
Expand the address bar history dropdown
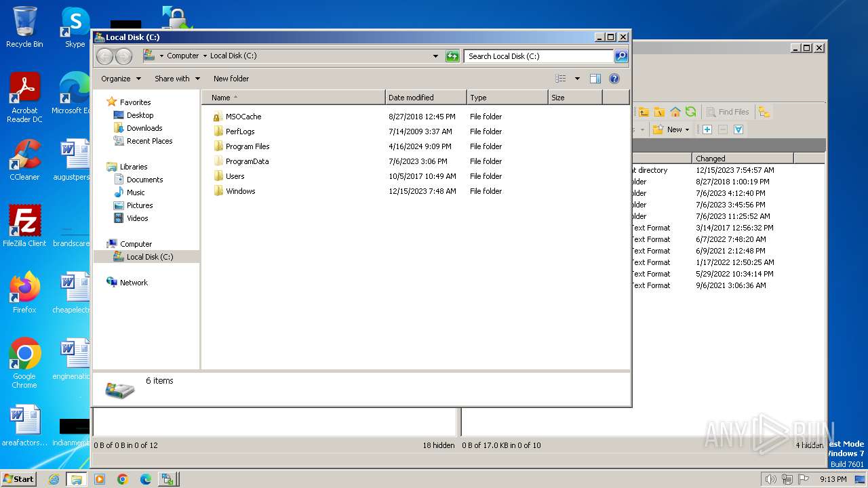(435, 56)
